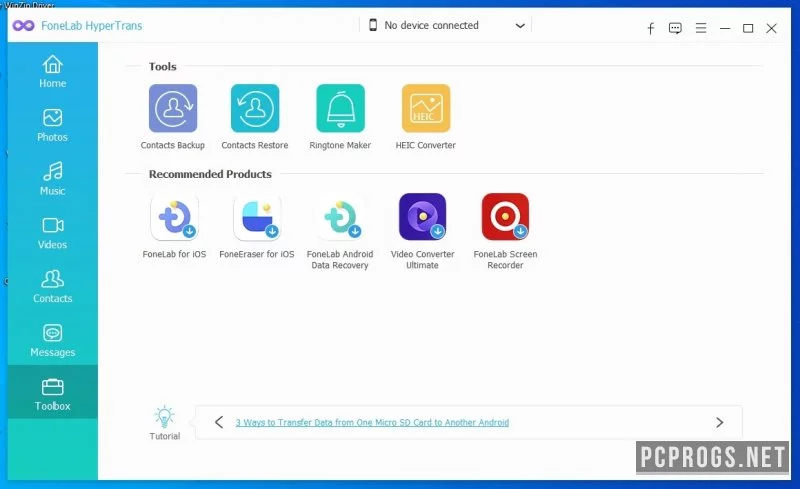Image resolution: width=800 pixels, height=489 pixels.
Task: Open the HEIC Converter tool
Action: tap(426, 108)
